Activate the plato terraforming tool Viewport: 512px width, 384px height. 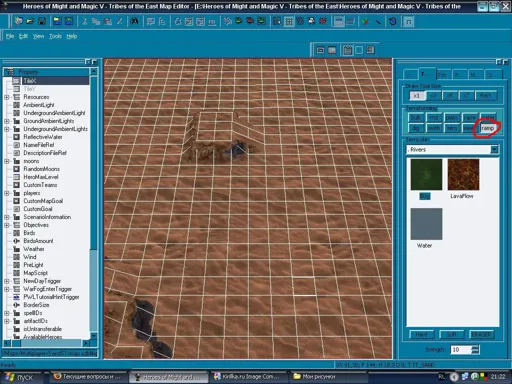452,118
